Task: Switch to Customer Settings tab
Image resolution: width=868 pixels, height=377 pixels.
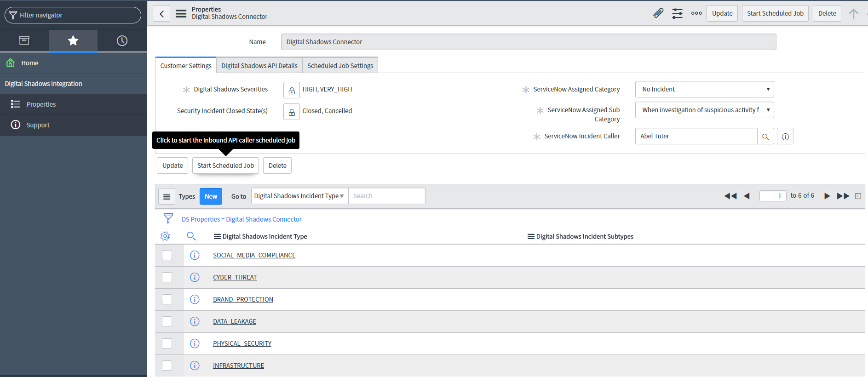Action: click(186, 66)
